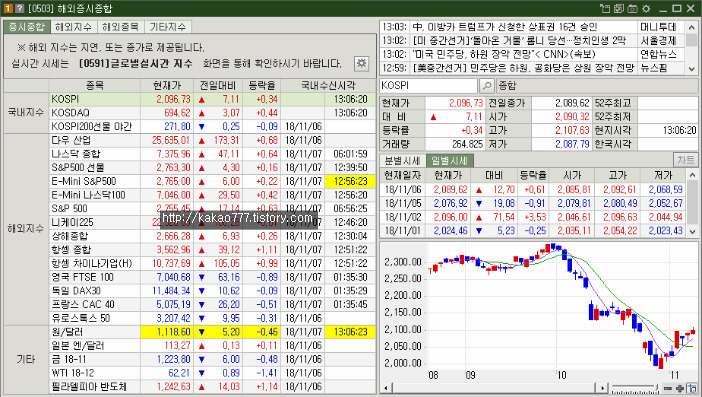This screenshot has width=702, height=397.
Task: Select the 영국 FTSE 100 row
Action: pyautogui.click(x=212, y=277)
